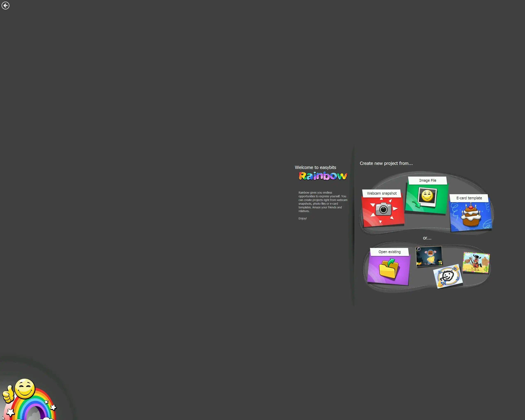Click the yellow folder icon
This screenshot has height=420, width=525.
(x=389, y=269)
